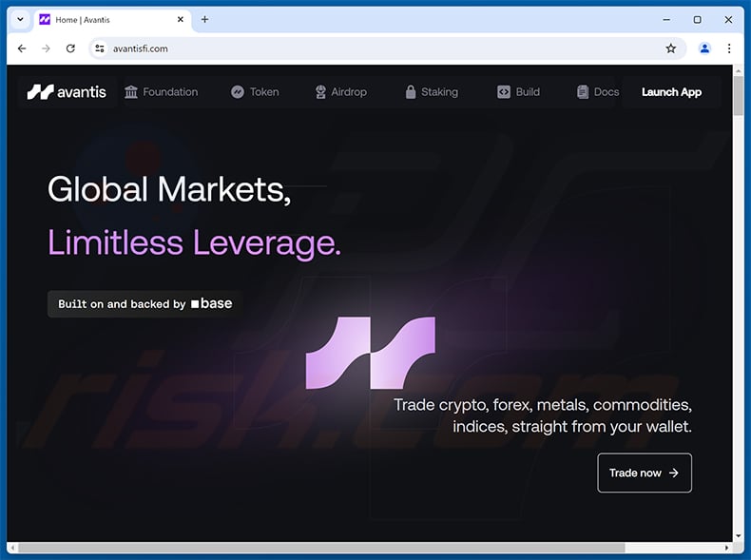
Task: Click the arrow icon in Trade now
Action: click(674, 473)
